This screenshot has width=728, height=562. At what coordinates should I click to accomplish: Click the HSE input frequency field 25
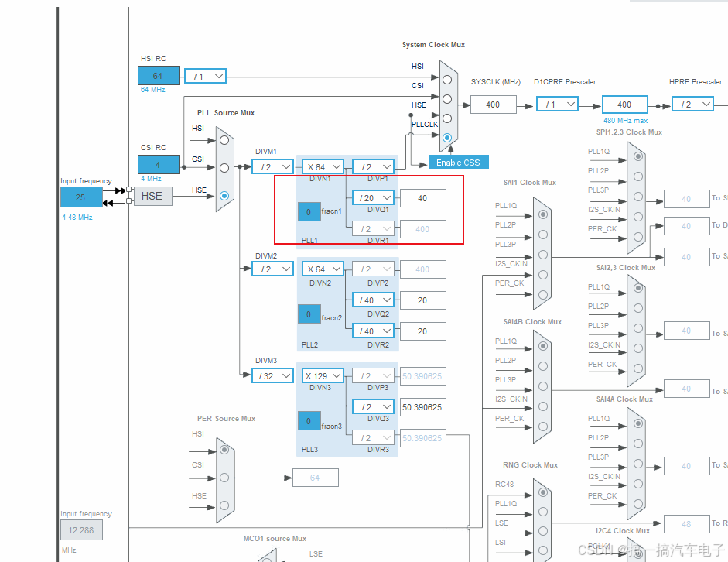pos(81,197)
